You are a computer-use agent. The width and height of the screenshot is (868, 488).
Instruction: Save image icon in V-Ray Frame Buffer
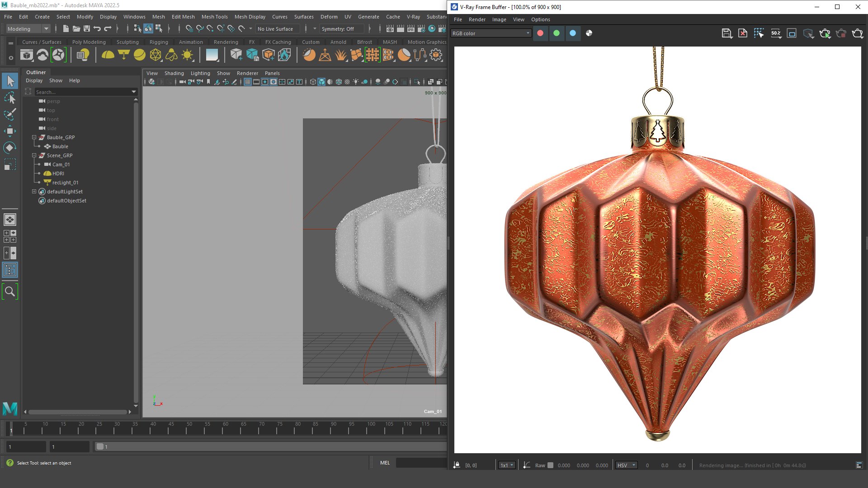pos(726,33)
